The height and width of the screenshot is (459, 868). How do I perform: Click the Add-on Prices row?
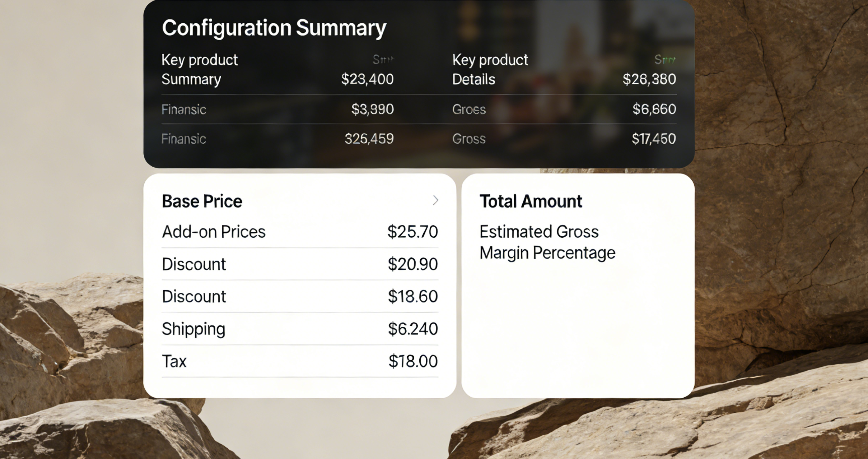click(299, 232)
